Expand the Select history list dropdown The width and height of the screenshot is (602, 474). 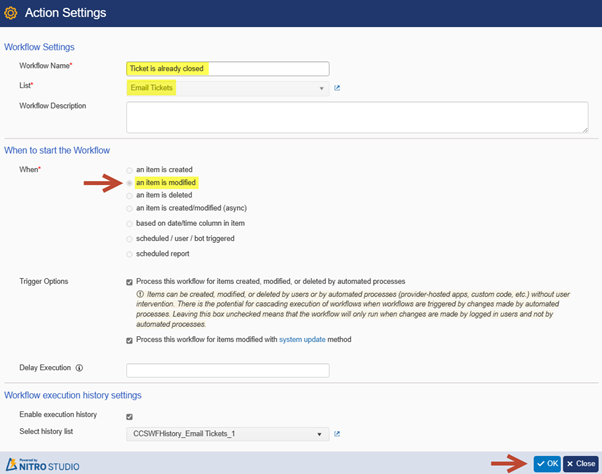228,434
